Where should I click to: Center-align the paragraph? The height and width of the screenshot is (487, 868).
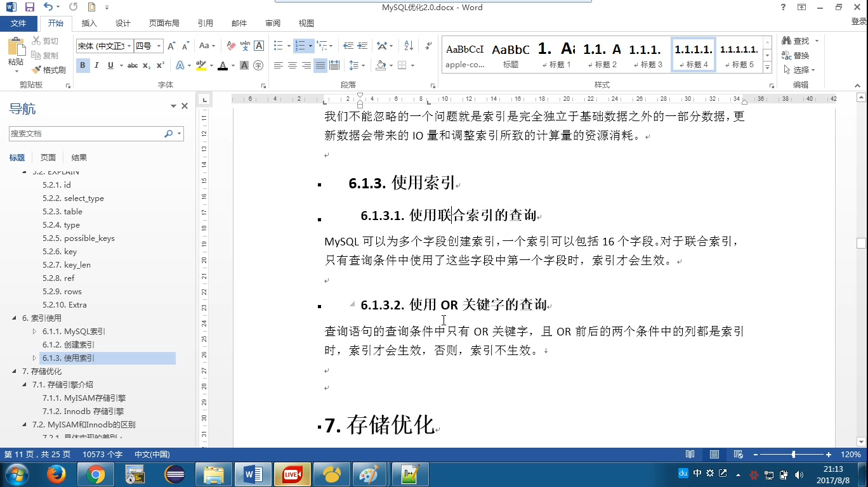(x=293, y=65)
